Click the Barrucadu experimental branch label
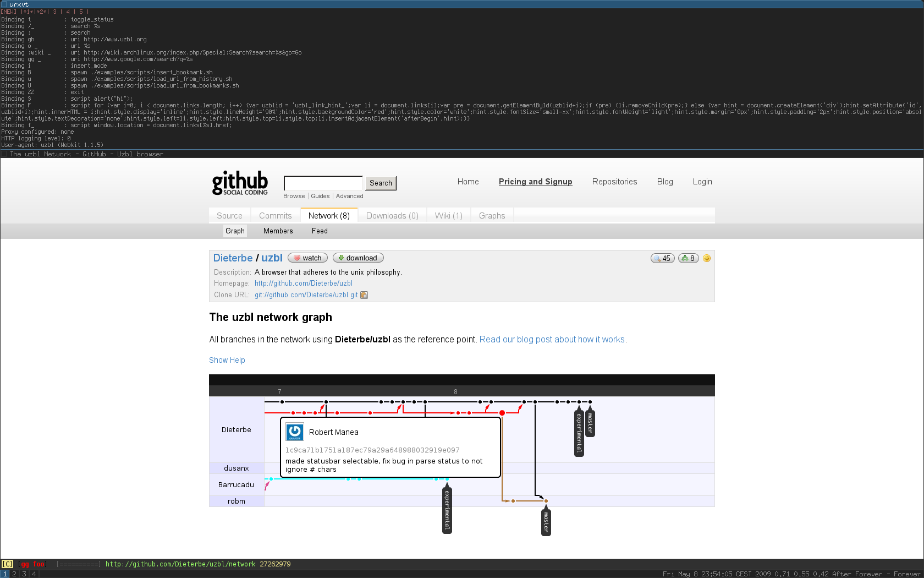This screenshot has width=924, height=578. (447, 509)
